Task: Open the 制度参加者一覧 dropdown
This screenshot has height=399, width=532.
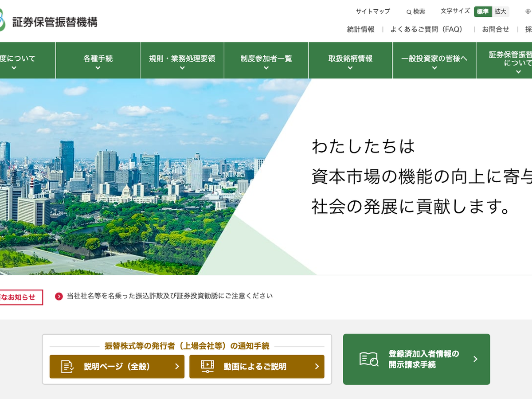Action: pyautogui.click(x=266, y=61)
